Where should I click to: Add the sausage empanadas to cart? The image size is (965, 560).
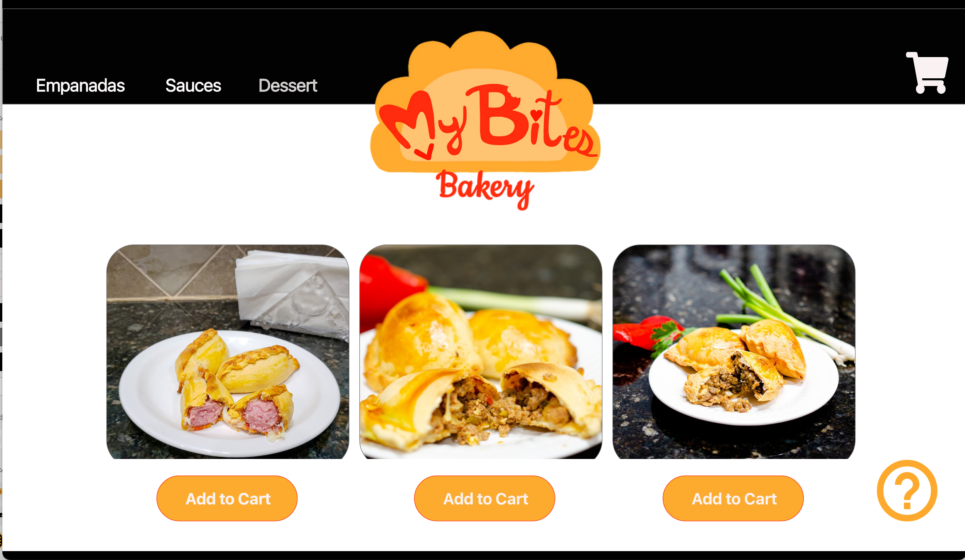[227, 498]
